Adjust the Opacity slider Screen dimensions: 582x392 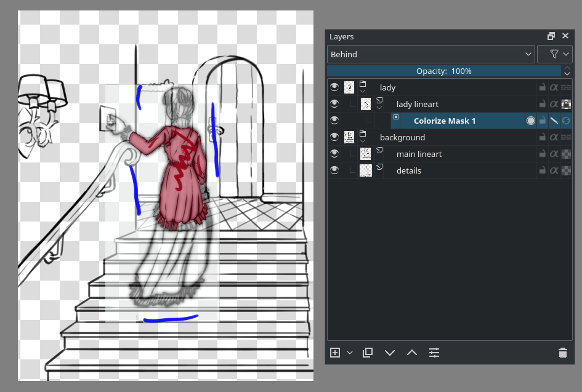[x=443, y=71]
